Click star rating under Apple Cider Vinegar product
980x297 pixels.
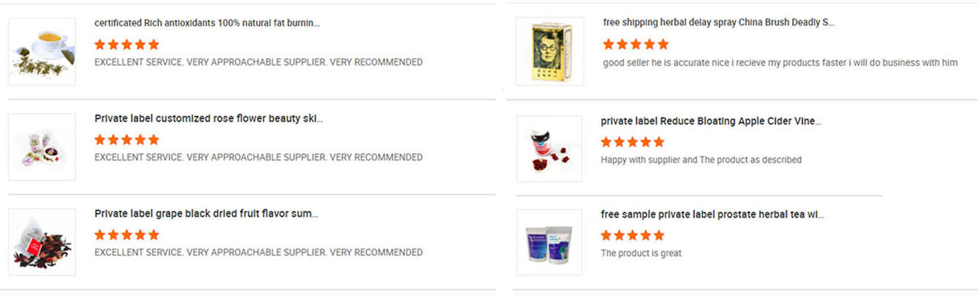[x=633, y=142]
